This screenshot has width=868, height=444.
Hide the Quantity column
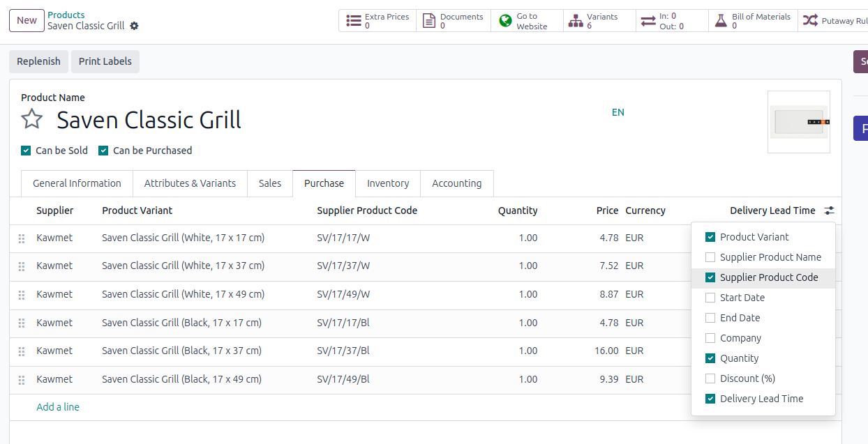[710, 358]
